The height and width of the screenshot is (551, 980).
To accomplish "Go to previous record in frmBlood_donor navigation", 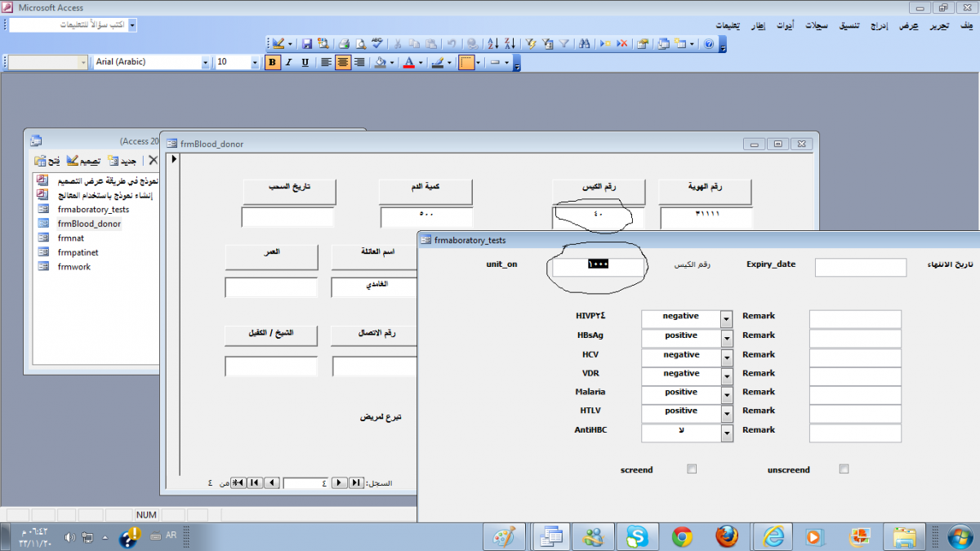I will pos(338,482).
